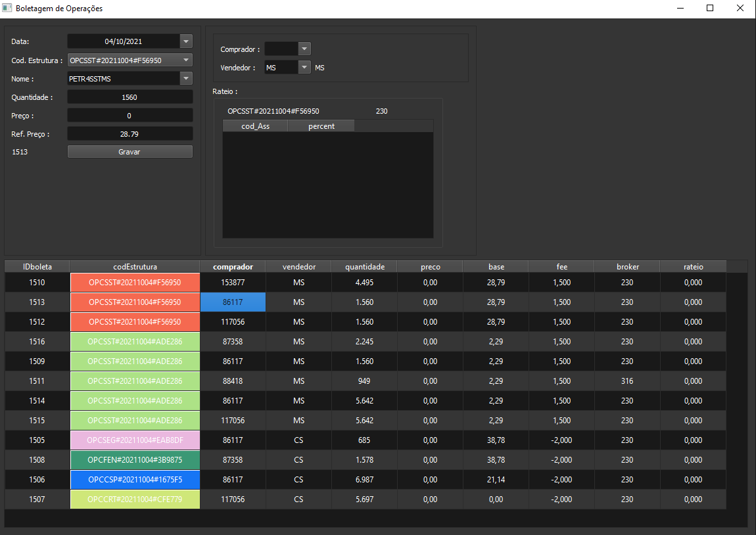The image size is (756, 535).
Task: Click the Data field showing 04/10/2021
Action: [x=124, y=41]
